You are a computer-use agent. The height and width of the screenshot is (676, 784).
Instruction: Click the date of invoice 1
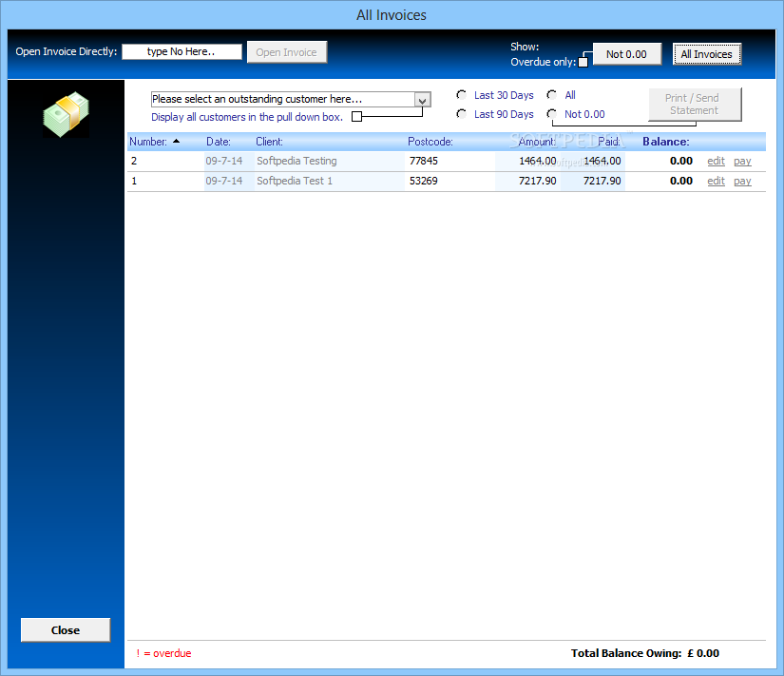pyautogui.click(x=224, y=182)
